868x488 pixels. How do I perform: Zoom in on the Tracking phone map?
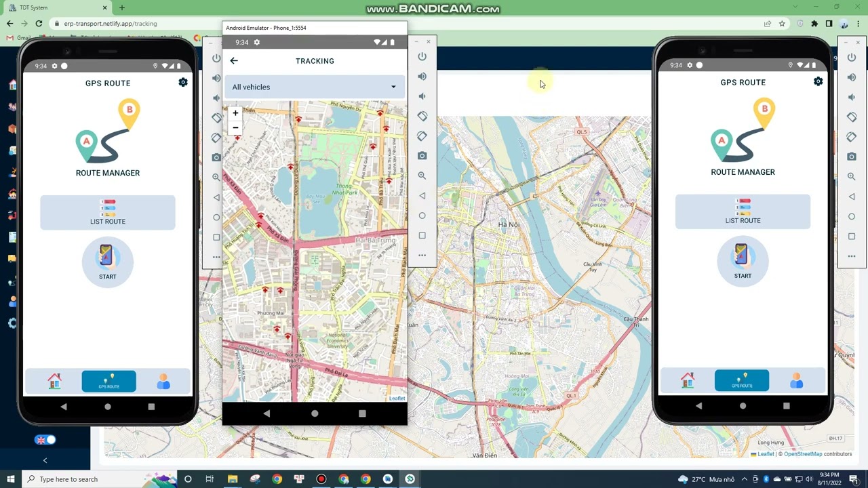tap(235, 113)
